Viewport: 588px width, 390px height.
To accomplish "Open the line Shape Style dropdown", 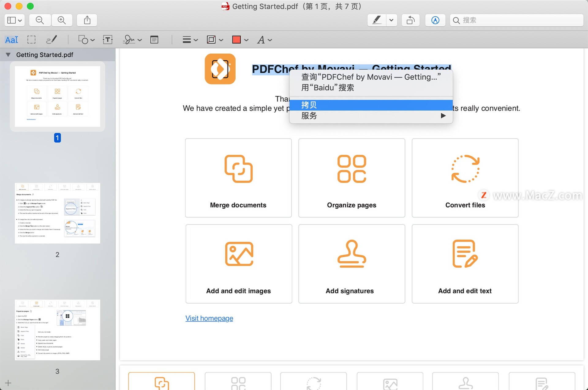I will [190, 40].
